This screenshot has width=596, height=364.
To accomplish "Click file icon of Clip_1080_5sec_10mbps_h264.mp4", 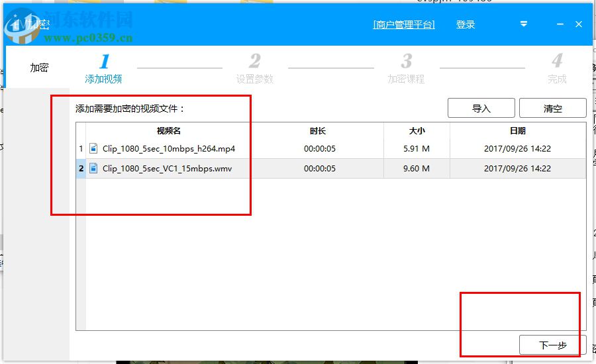I will [x=93, y=148].
